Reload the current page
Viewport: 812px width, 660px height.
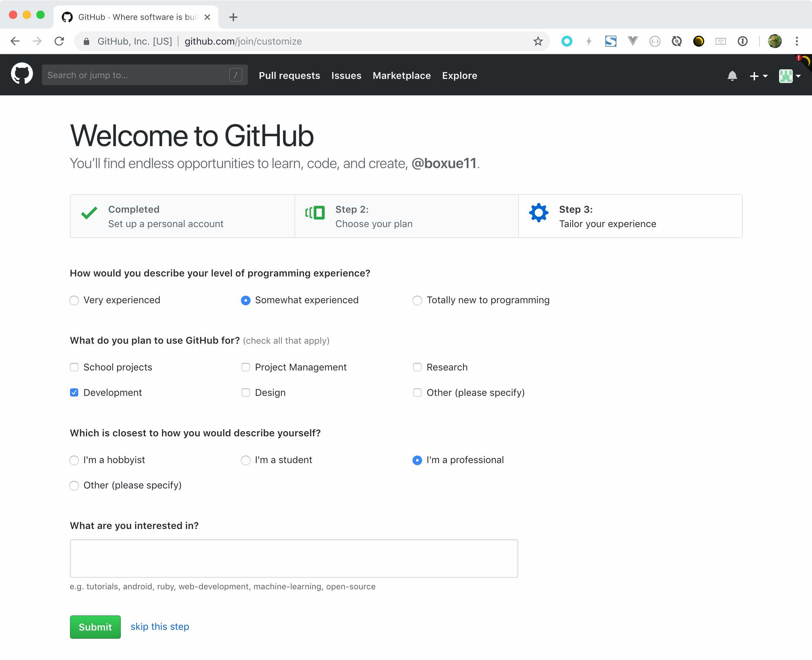tap(59, 41)
